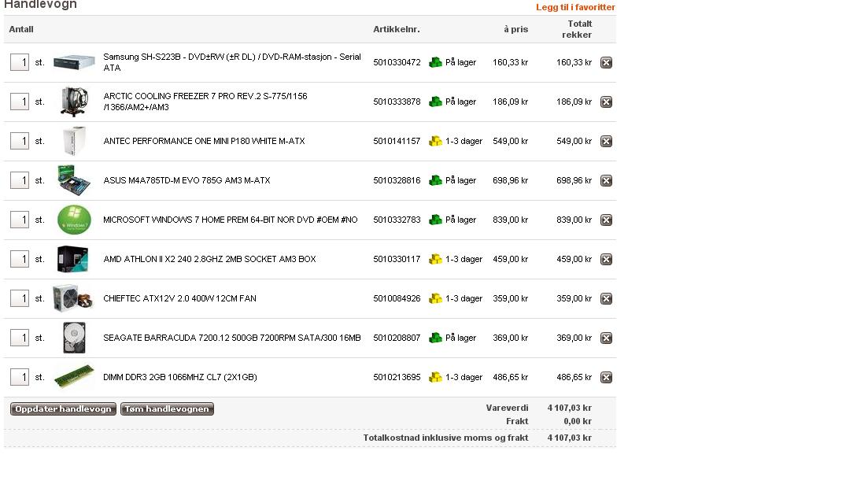The width and height of the screenshot is (868, 499).
Task: Edit quantity field for AMD Athlon II
Action: point(20,259)
